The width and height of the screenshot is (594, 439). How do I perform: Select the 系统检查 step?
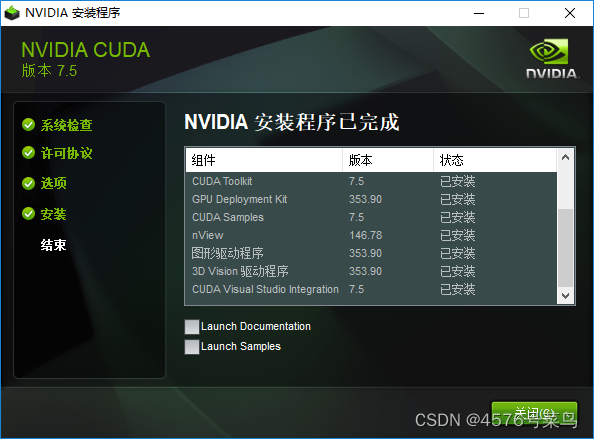(66, 125)
